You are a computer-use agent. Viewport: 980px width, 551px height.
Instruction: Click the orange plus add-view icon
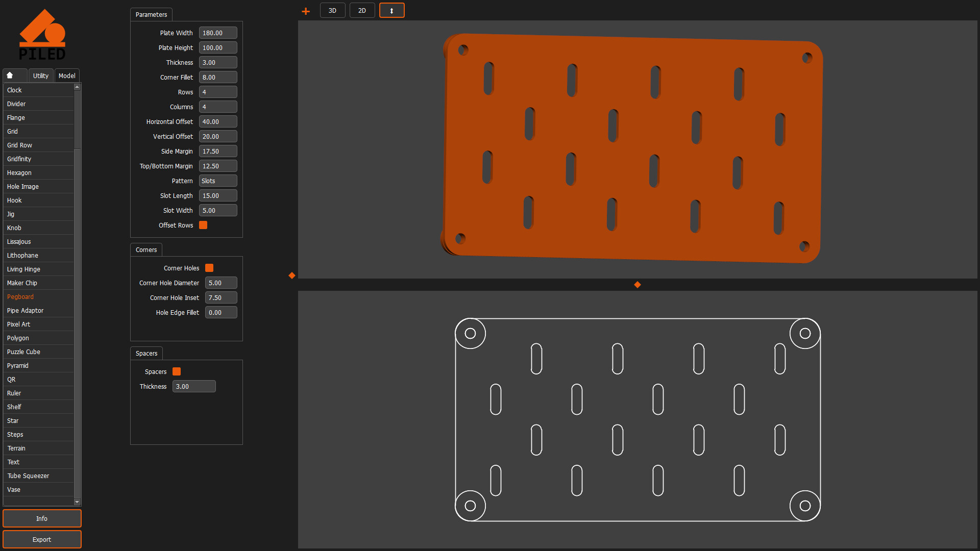pos(306,11)
